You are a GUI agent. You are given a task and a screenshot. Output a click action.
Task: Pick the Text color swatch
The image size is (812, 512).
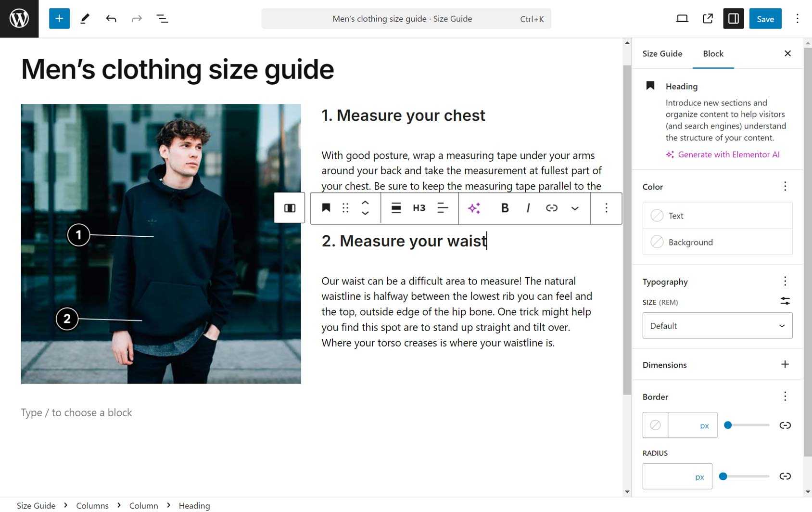pos(717,216)
